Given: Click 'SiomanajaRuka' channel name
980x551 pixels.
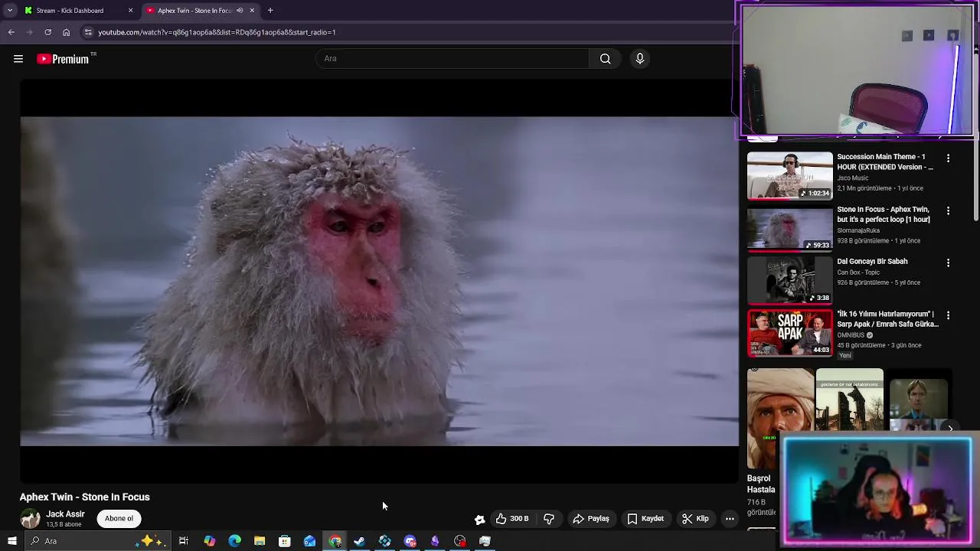Looking at the screenshot, I should pos(858,230).
